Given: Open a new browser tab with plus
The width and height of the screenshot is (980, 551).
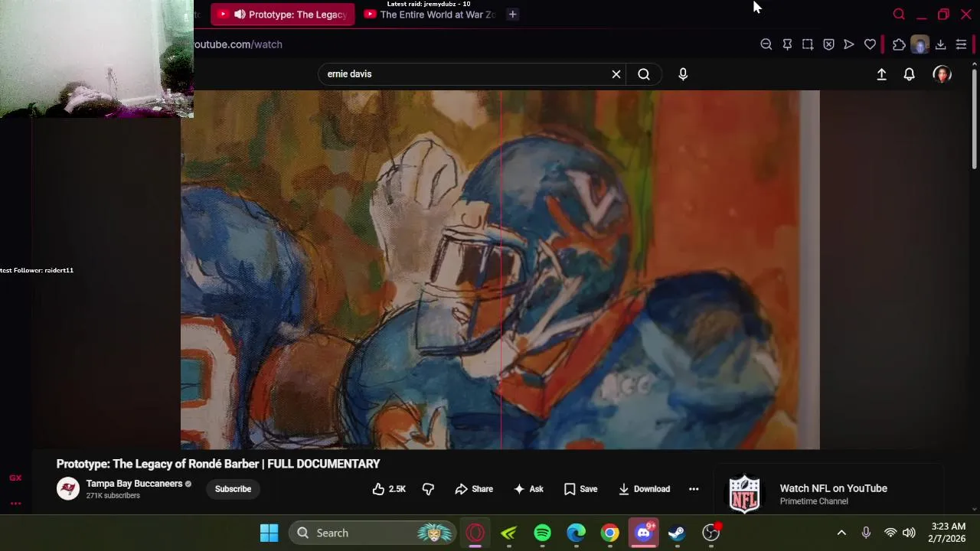Looking at the screenshot, I should [512, 15].
